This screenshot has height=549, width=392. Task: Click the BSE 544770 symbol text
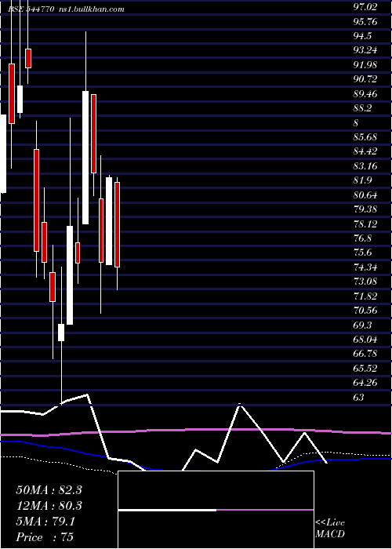[31, 9]
